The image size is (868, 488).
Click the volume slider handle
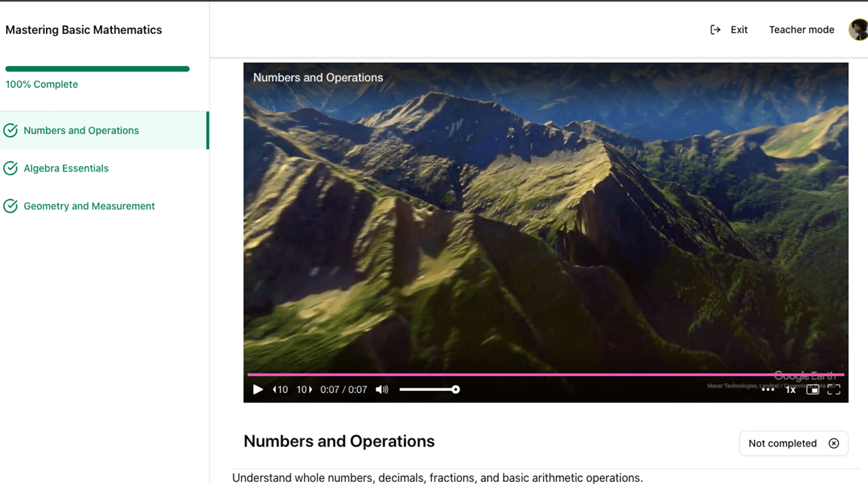coord(456,390)
